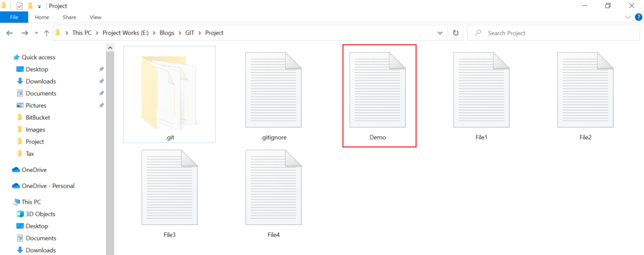The image size is (644, 255).
Task: Switch to the View ribbon tab
Action: click(x=96, y=17)
